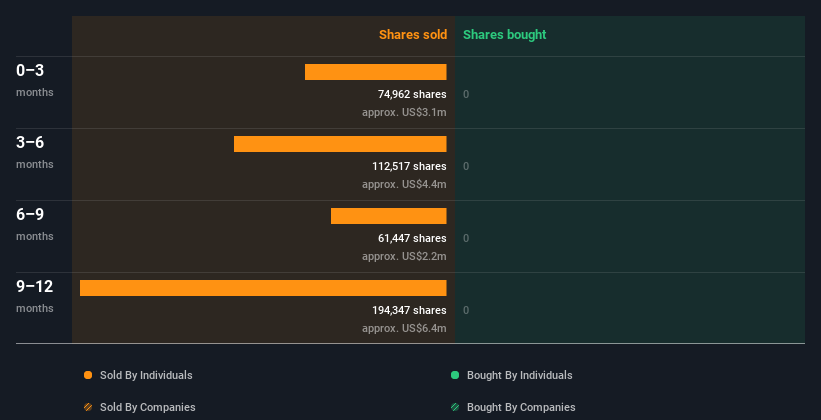
Task: Click the 74,962 shares value
Action: click(x=412, y=94)
